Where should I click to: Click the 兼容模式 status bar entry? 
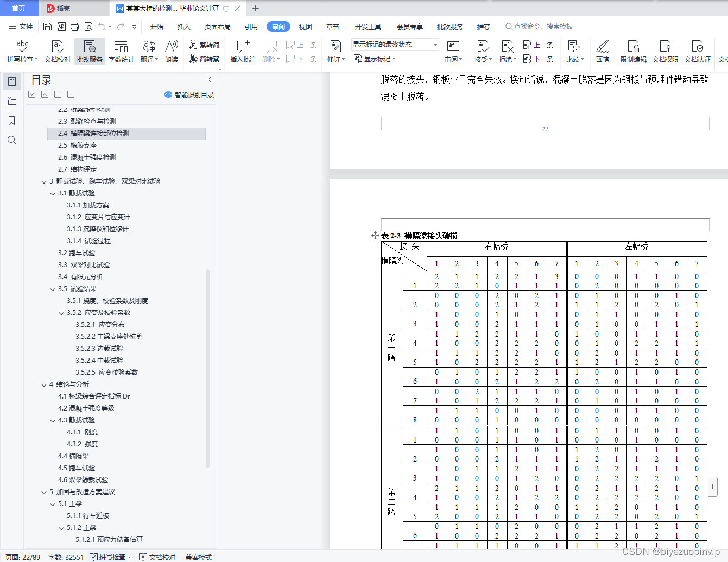(x=198, y=557)
